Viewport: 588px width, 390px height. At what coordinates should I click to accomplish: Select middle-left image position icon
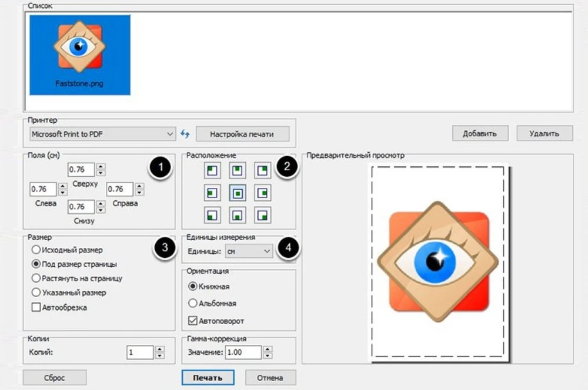point(212,193)
